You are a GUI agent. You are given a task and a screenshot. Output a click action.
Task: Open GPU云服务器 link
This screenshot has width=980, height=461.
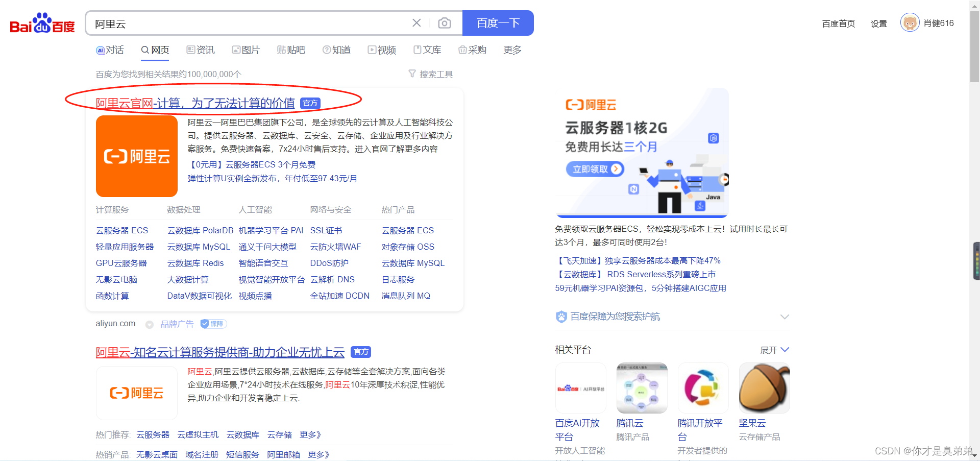coord(121,263)
